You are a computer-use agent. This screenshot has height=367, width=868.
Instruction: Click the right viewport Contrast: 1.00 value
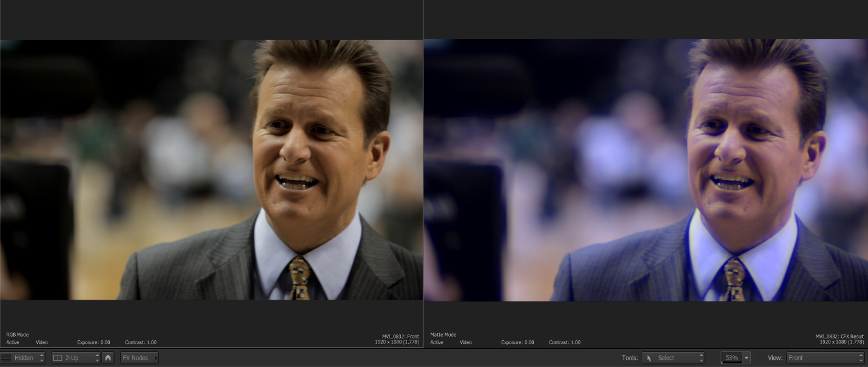point(565,343)
